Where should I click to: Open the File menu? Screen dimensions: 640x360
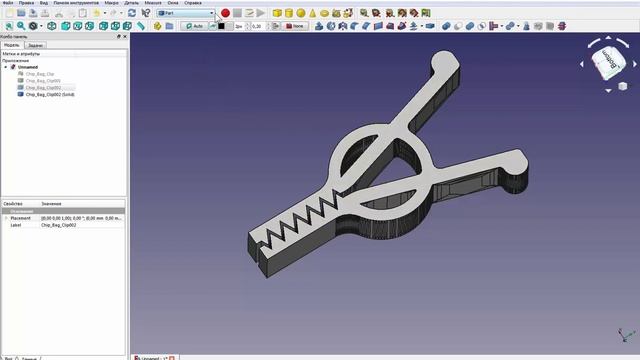pyautogui.click(x=8, y=3)
